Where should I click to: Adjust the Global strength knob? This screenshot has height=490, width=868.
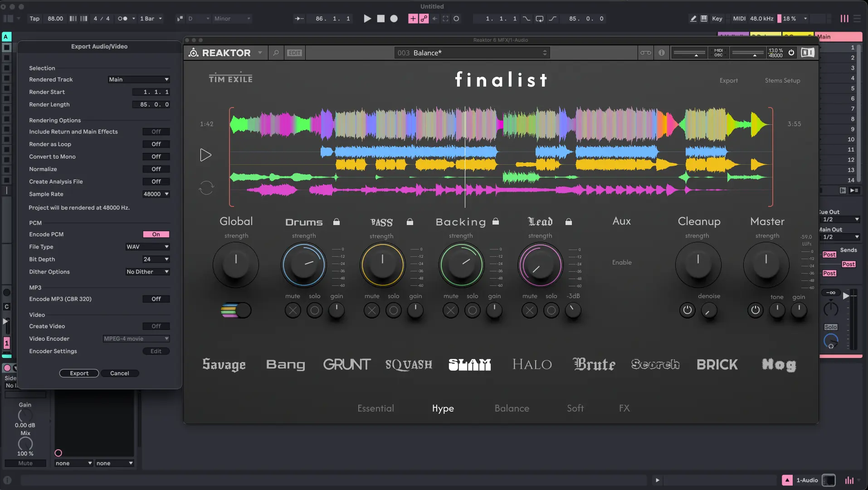pos(236,265)
